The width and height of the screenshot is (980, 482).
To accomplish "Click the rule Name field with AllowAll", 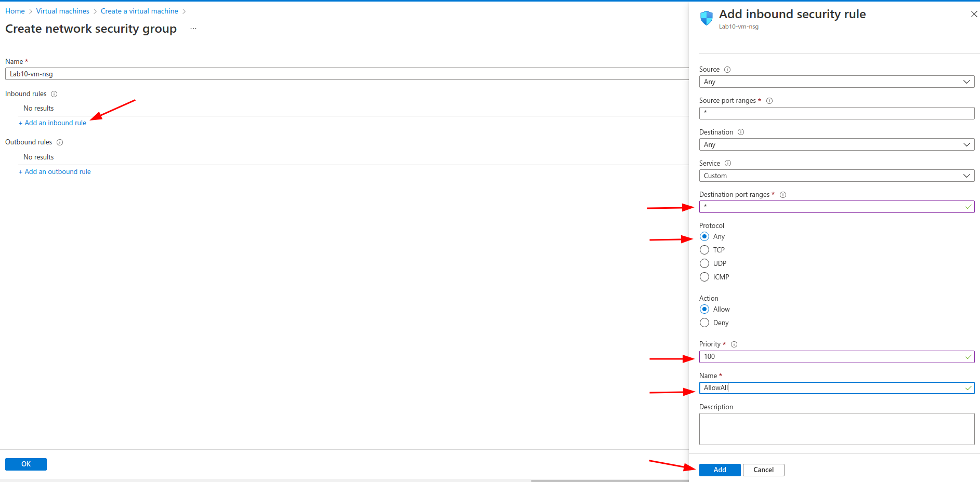I will pos(837,388).
